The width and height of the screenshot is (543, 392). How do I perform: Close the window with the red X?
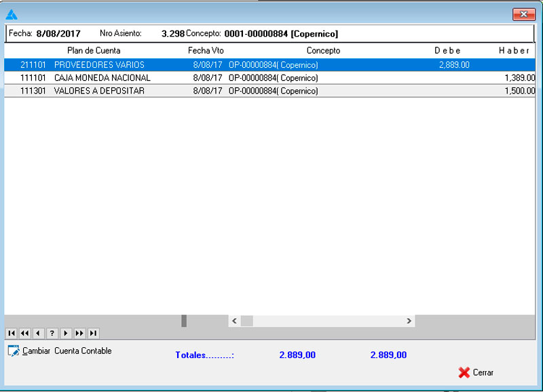(523, 14)
